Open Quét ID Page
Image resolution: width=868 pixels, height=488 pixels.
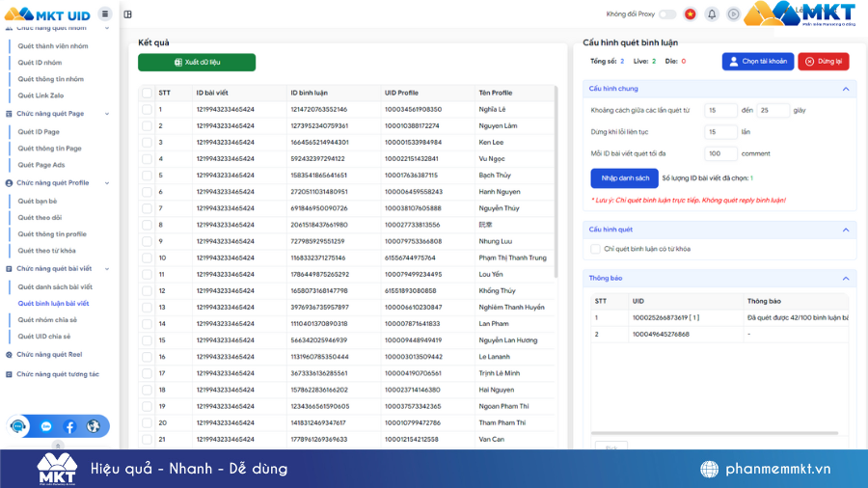pyautogui.click(x=39, y=132)
